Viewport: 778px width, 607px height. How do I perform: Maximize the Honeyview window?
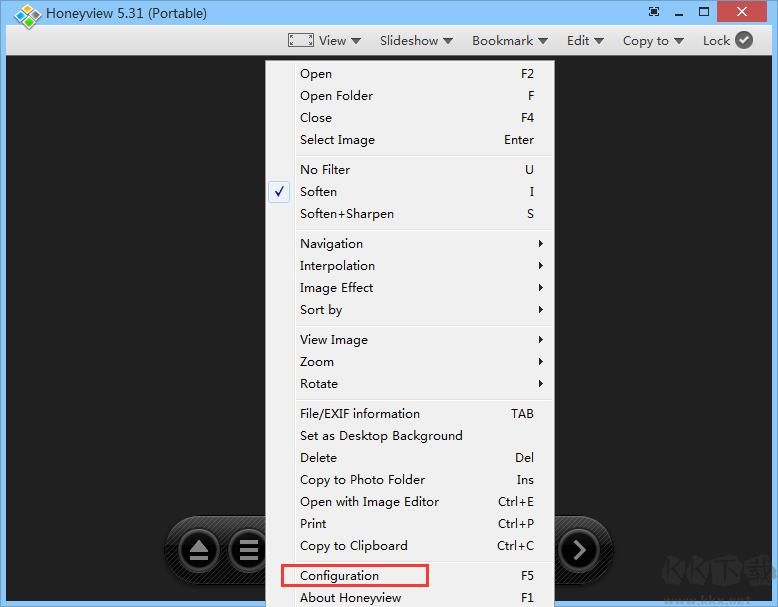pyautogui.click(x=704, y=12)
